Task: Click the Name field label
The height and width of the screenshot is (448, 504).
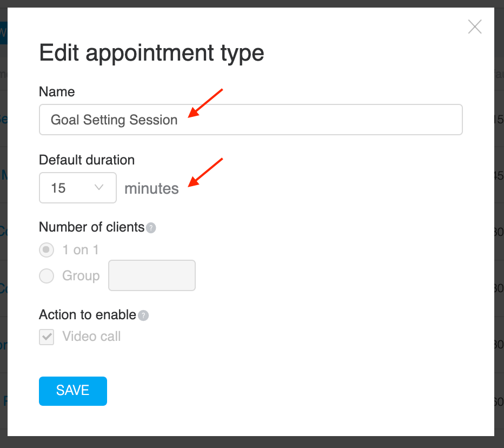Action: pyautogui.click(x=57, y=91)
